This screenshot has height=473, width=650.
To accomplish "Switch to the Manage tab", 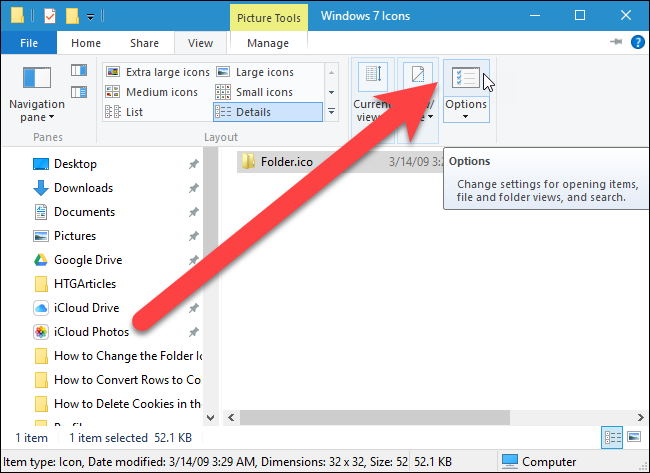I will 268,43.
